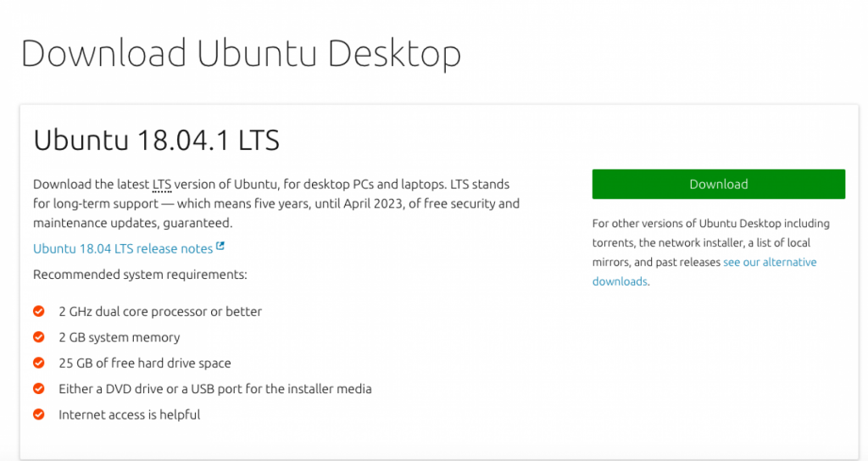Click the check icon beside 2 GHz processor
Image resolution: width=868 pixels, height=461 pixels.
[x=38, y=311]
